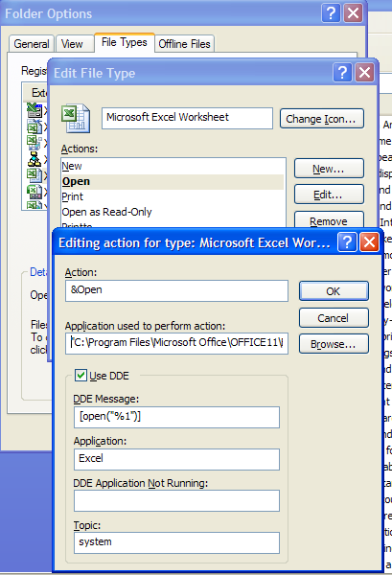The image size is (392, 575).
Task: Click help icon in Folder Options titlebar
Action: coord(331,13)
